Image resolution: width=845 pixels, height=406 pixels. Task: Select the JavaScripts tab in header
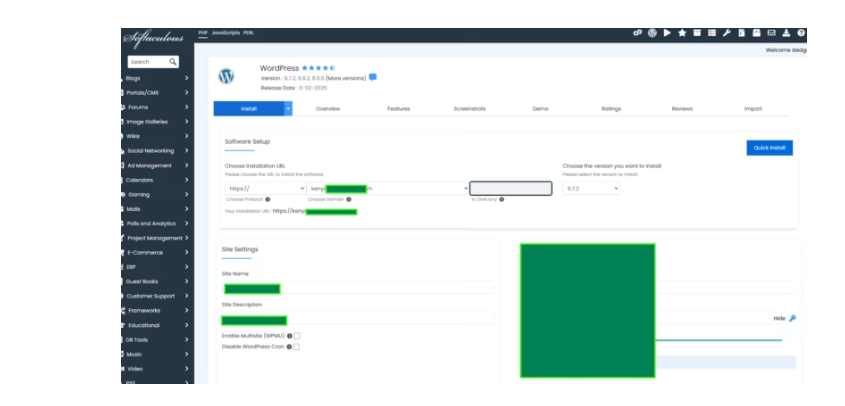coord(225,33)
